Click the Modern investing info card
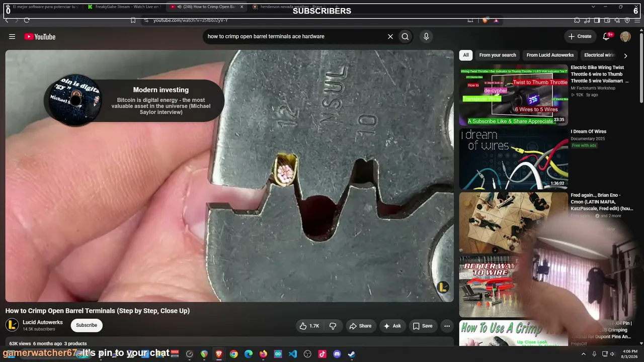 pos(135,101)
